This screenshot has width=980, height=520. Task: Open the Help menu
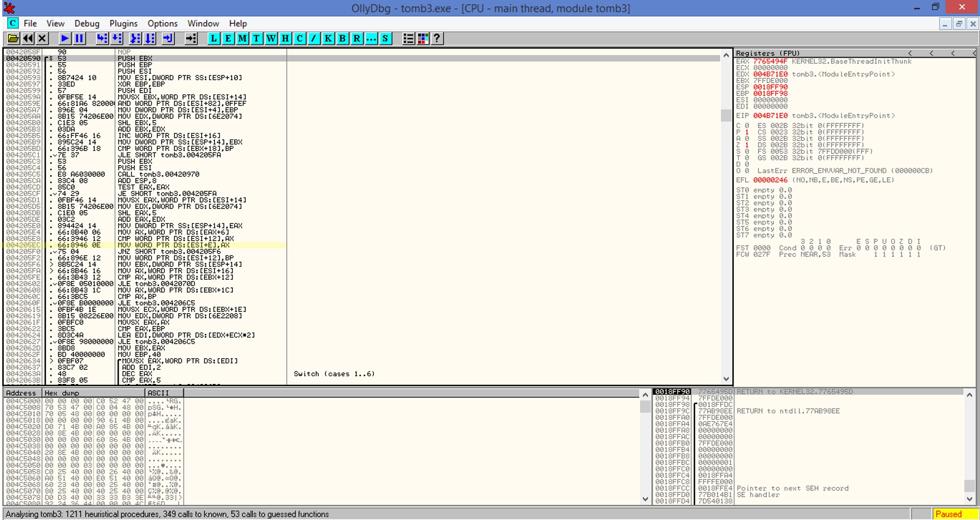point(238,23)
